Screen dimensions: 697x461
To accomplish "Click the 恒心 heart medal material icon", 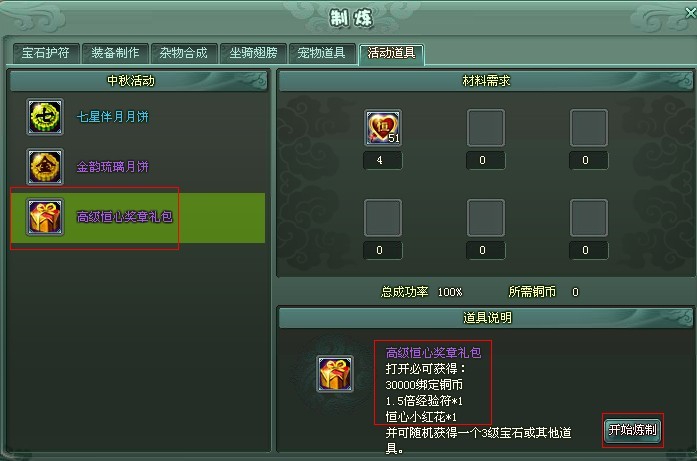I will [x=383, y=128].
